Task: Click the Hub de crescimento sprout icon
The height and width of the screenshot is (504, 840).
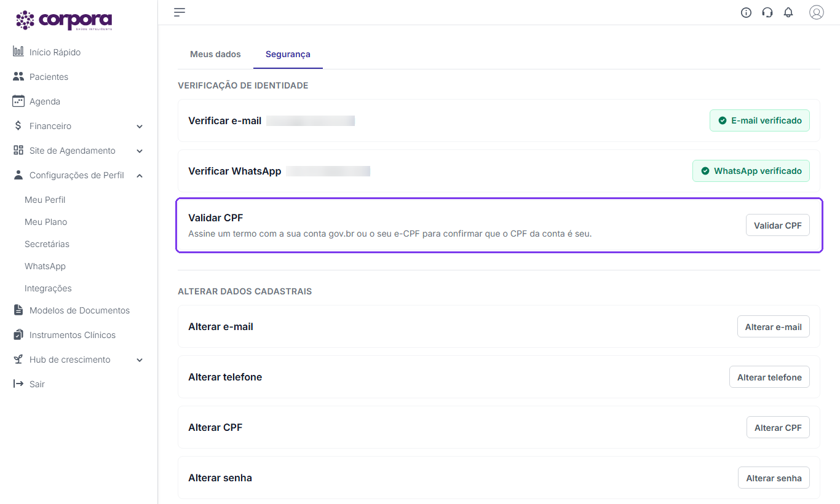Action: click(x=18, y=360)
